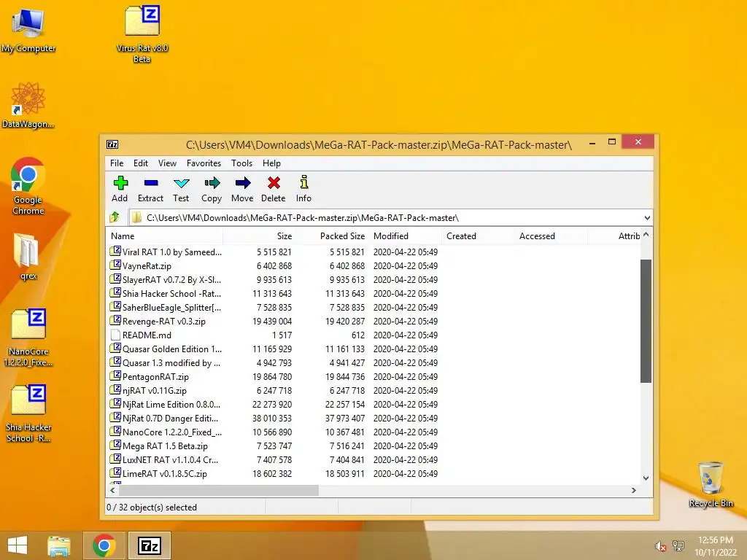Sort by the Accessed column header
747x560 pixels.
(551, 236)
